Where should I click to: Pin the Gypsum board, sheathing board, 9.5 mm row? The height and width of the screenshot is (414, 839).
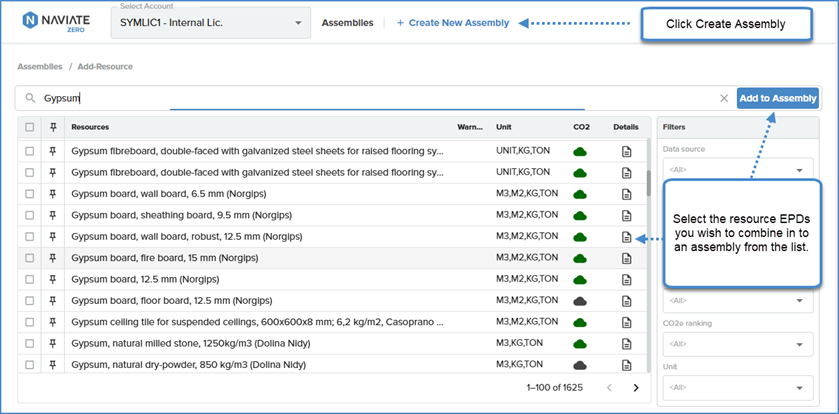52,215
